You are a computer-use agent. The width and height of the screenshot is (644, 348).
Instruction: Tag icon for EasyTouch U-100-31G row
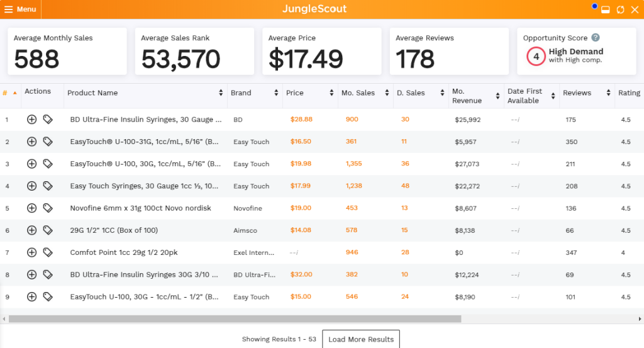[48, 142]
